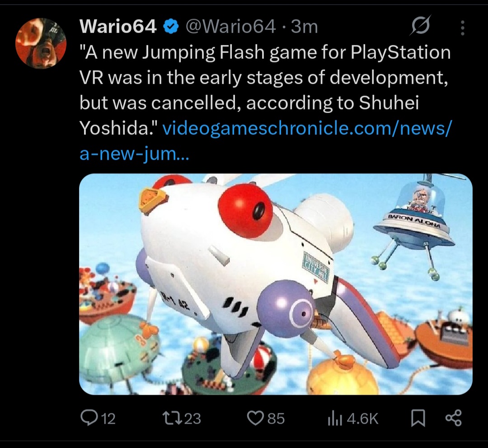The image size is (488, 448).
Task: Like the post with the heart icon
Action: 256,418
